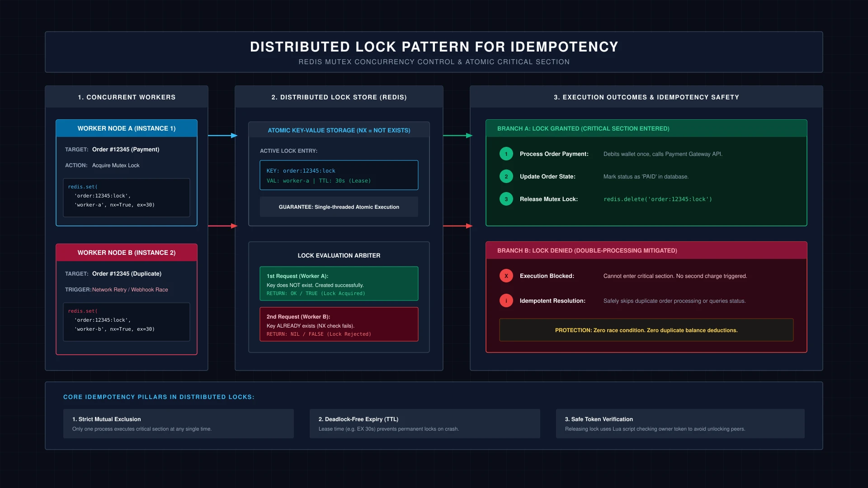Click yellow 'PROTECTION: Zero race condition' banner
This screenshot has height=488, width=868.
point(646,330)
